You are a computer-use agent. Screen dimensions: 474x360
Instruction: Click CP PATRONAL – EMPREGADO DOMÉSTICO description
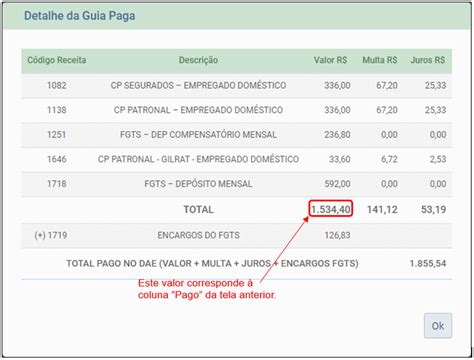click(x=198, y=110)
